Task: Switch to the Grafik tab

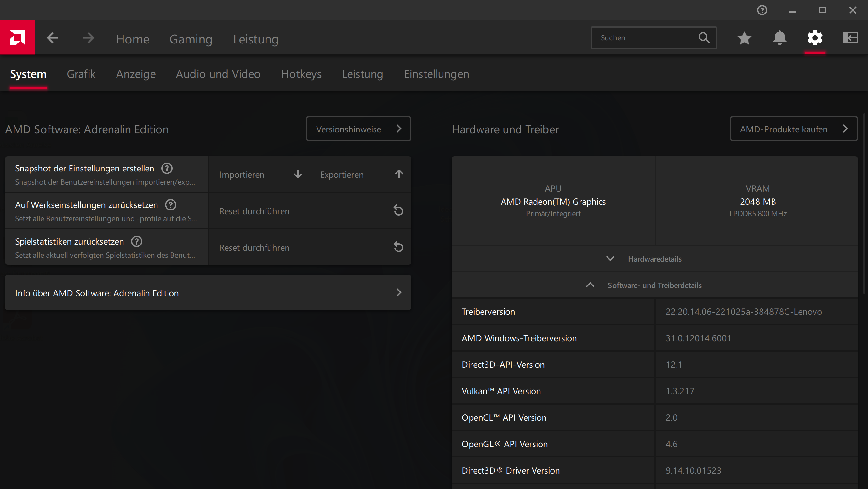Action: pos(81,74)
